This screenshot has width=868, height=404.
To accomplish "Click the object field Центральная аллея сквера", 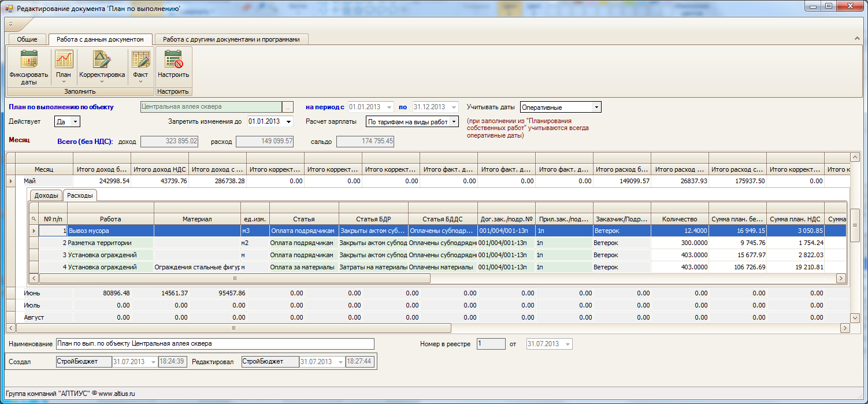I will click(211, 107).
